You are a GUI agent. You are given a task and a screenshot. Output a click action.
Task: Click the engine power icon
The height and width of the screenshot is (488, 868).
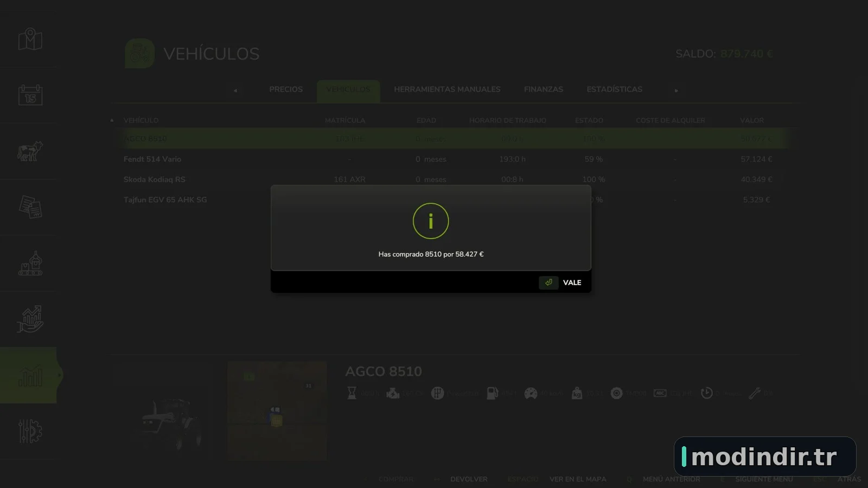(393, 393)
